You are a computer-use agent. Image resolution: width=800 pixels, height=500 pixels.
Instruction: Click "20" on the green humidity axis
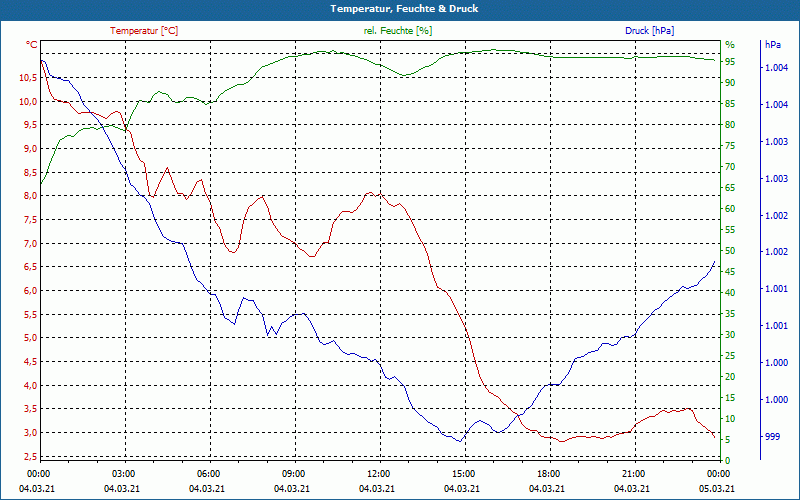point(730,377)
